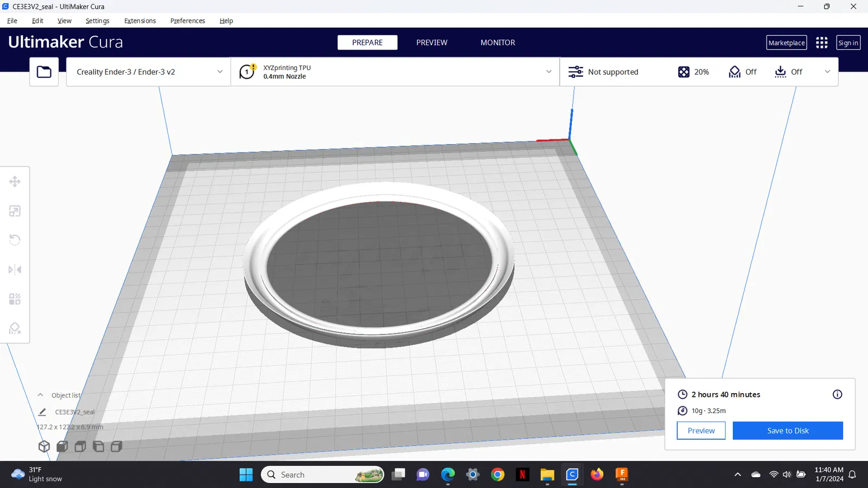Open the weather widget showing Light snow

[x=37, y=474]
